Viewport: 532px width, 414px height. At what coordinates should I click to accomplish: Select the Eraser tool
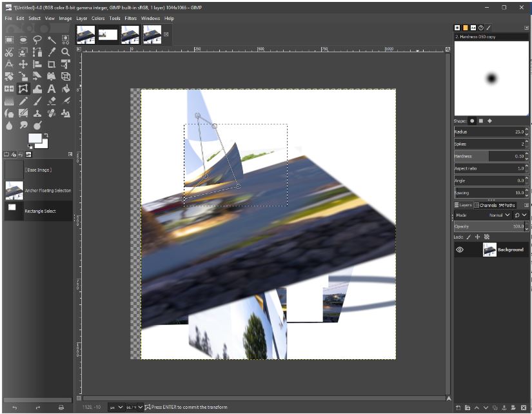(x=52, y=101)
